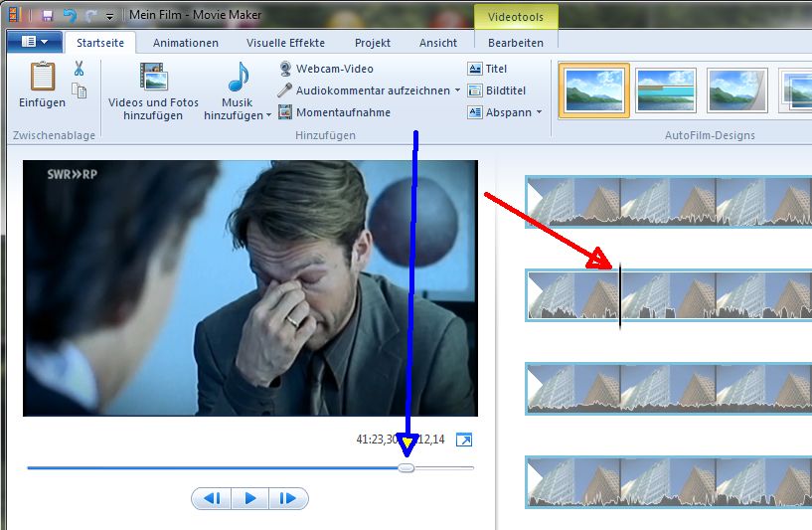Image resolution: width=812 pixels, height=530 pixels.
Task: Click the Momentaufnahme label
Action: click(343, 112)
